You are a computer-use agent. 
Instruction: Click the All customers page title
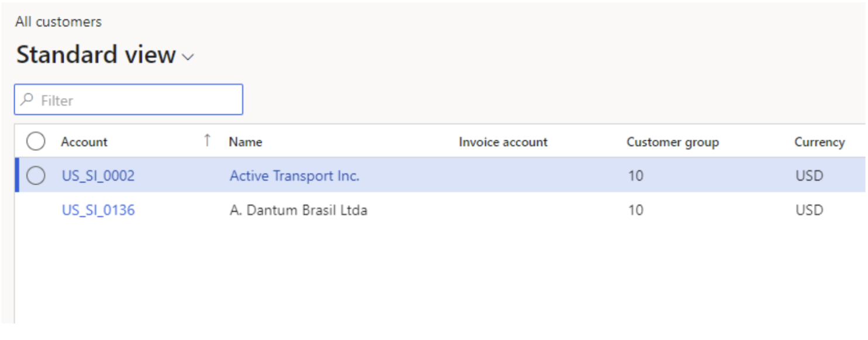(x=58, y=22)
